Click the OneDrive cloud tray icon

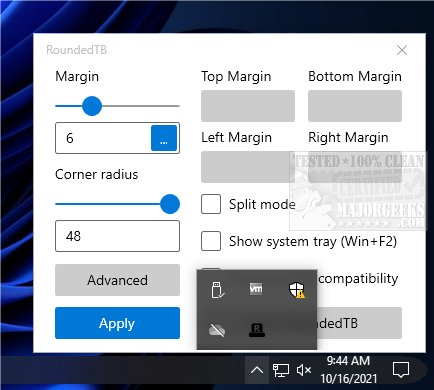(x=217, y=330)
